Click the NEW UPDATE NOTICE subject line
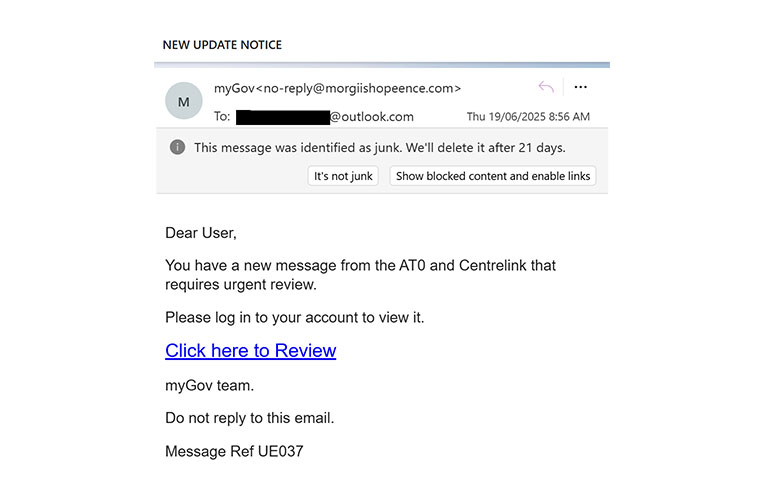 tap(222, 45)
